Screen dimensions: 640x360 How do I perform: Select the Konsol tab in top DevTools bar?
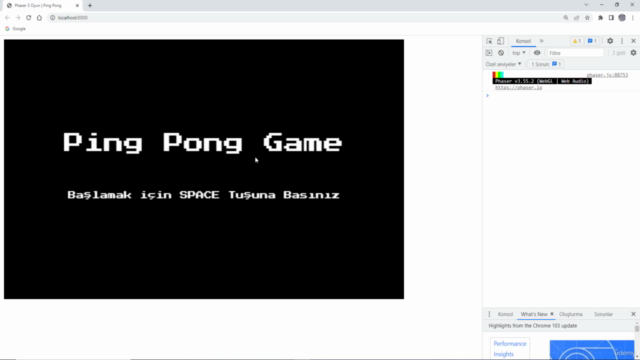tap(523, 41)
